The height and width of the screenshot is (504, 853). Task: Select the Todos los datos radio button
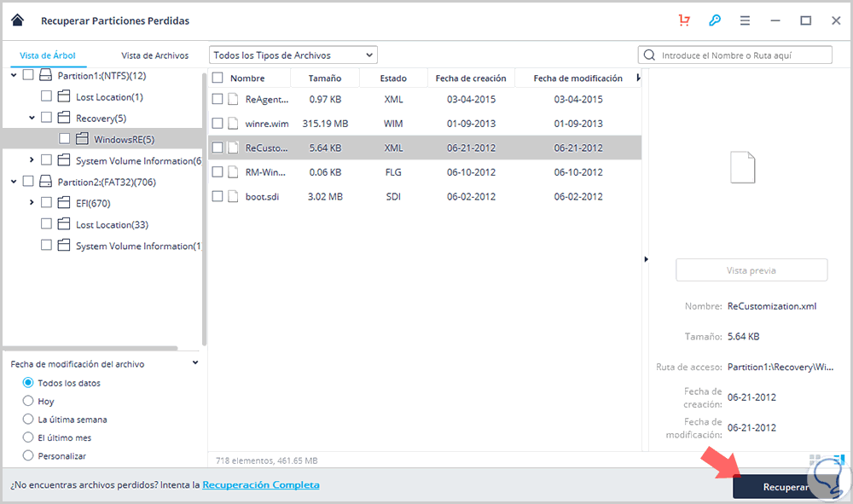[28, 383]
